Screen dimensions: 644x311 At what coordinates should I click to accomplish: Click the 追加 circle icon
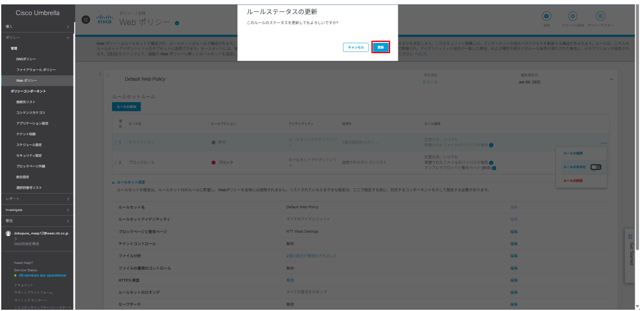pos(546,16)
